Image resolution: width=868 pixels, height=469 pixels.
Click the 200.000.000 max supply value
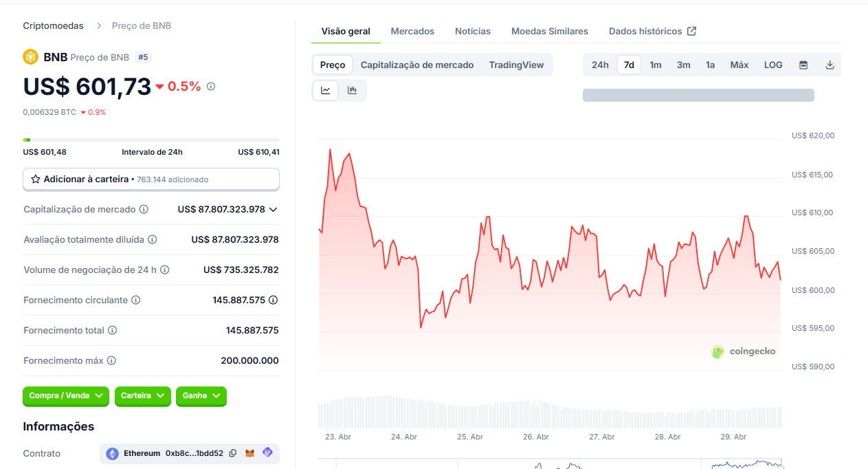[250, 360]
